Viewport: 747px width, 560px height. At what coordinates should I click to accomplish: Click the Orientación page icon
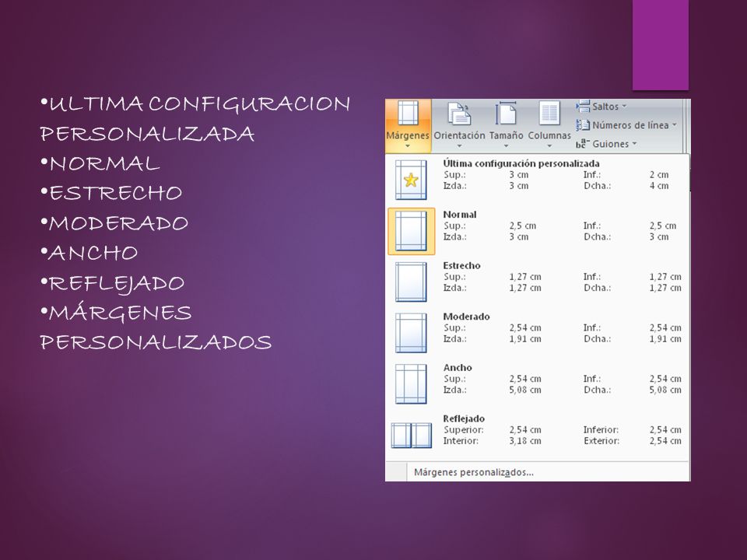pos(459,114)
